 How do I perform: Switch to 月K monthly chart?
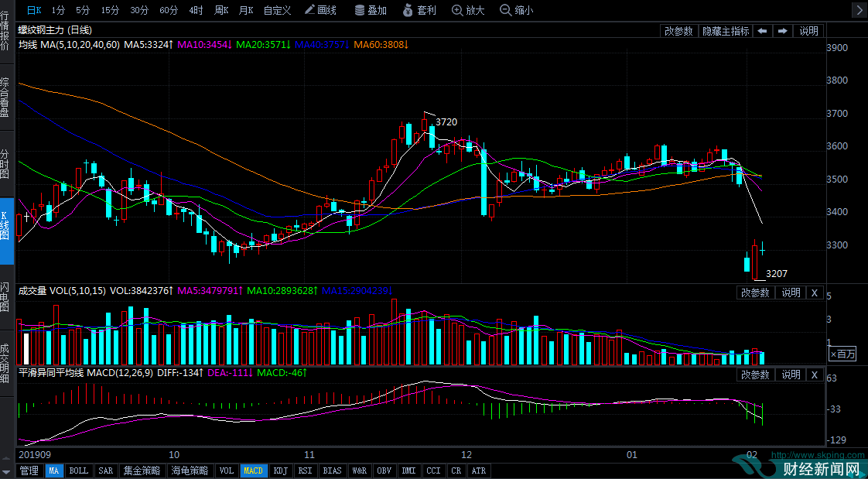(x=246, y=9)
